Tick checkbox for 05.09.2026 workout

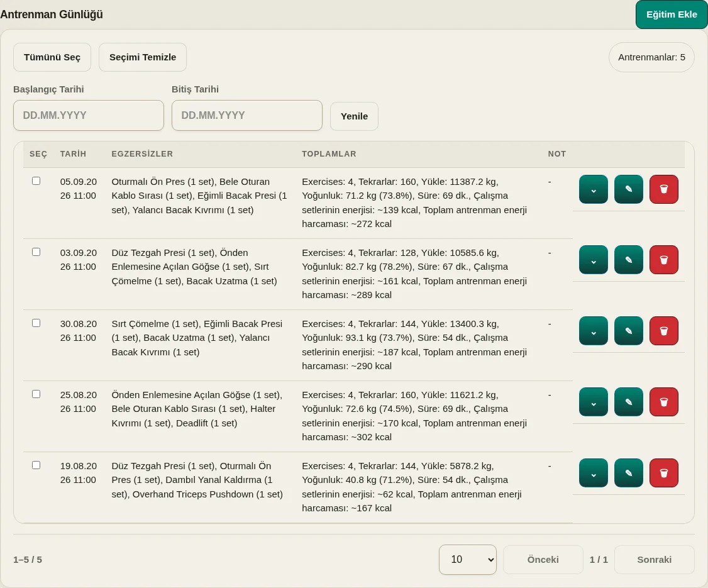pyautogui.click(x=36, y=181)
